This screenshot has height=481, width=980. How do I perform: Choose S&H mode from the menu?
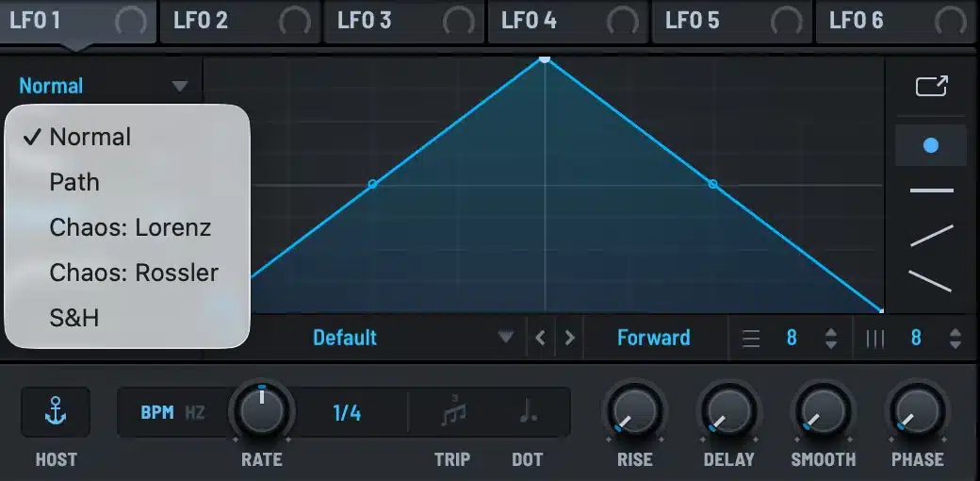click(127, 319)
